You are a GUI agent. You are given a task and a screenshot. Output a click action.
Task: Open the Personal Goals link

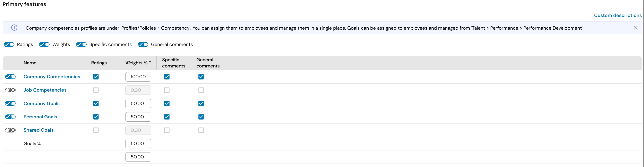[40, 117]
